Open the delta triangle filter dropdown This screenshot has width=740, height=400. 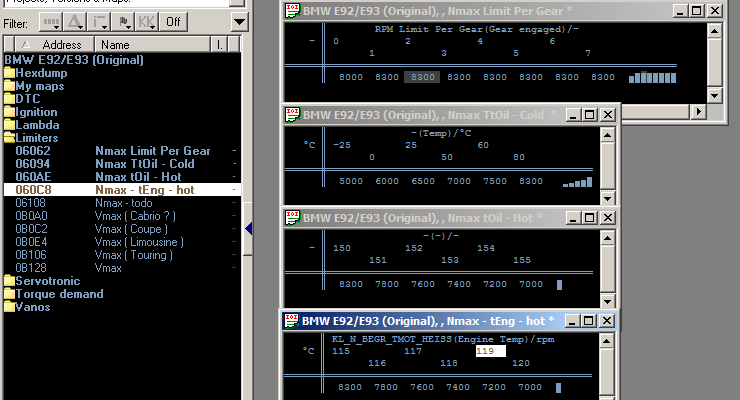pos(75,22)
